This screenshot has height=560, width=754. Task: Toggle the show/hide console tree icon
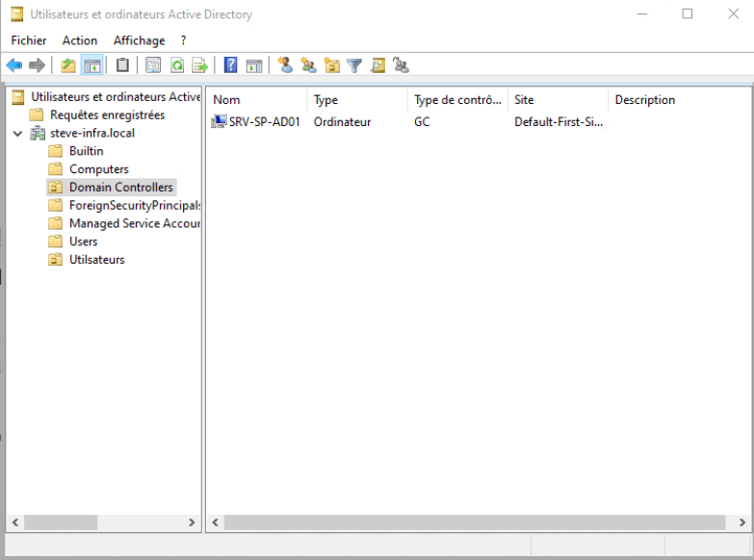(92, 65)
